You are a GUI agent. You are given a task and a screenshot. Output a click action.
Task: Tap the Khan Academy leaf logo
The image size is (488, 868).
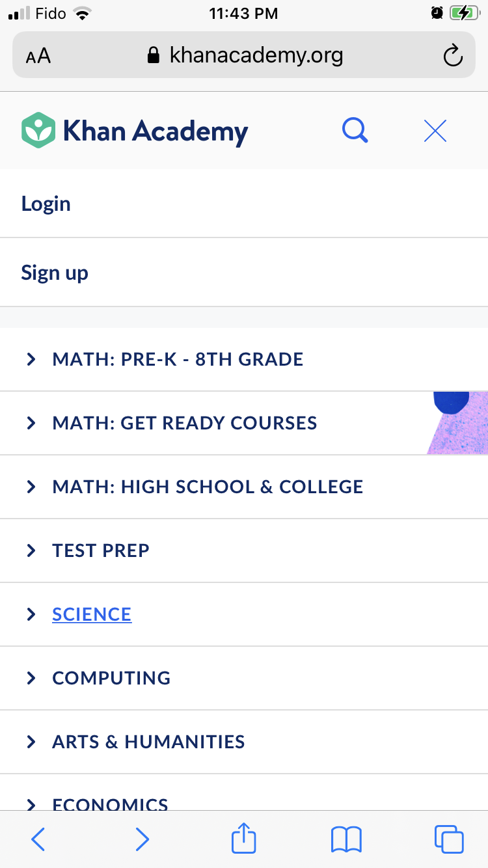pos(38,130)
